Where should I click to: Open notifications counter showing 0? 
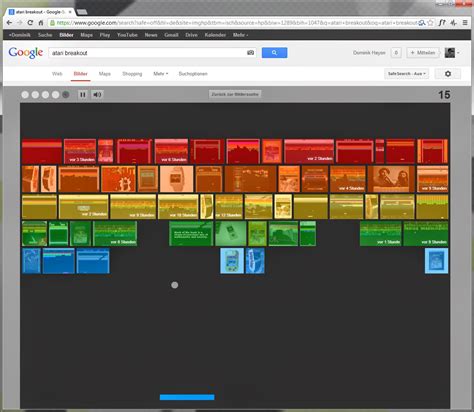pyautogui.click(x=396, y=53)
